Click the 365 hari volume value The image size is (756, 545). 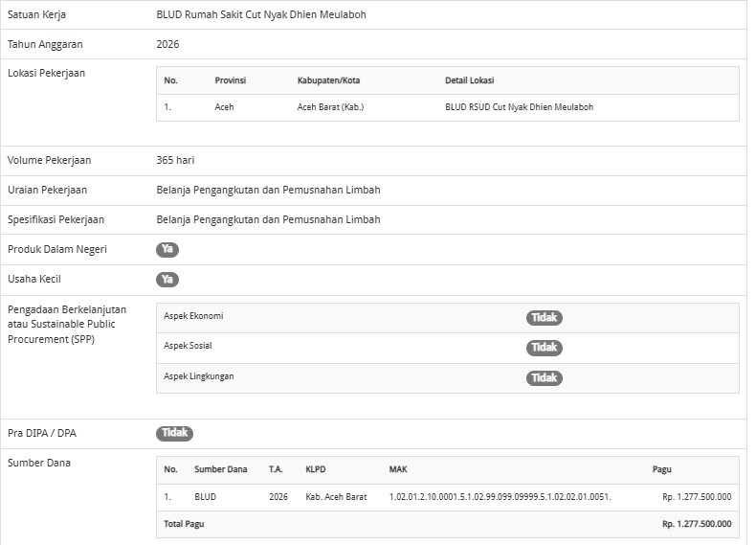point(175,160)
